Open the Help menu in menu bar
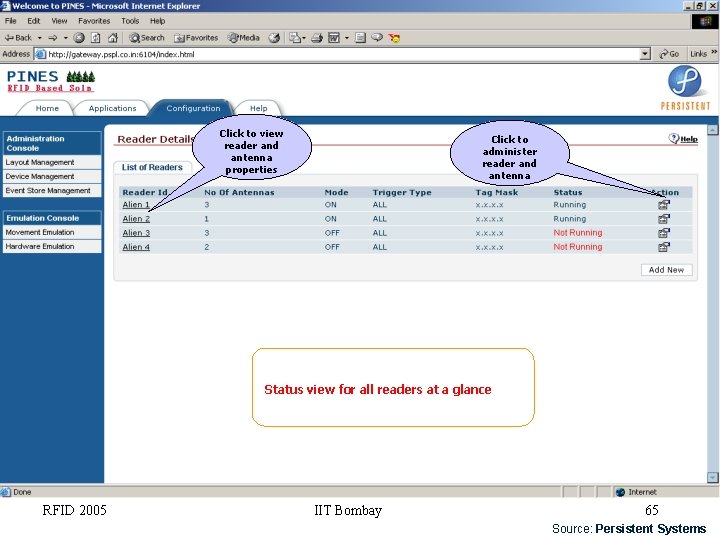 [158, 21]
